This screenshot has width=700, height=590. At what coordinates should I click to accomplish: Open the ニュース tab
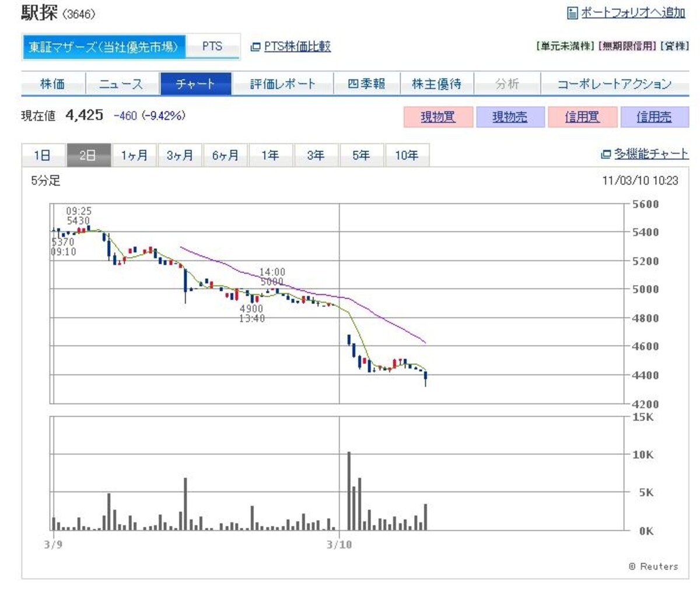coord(121,84)
